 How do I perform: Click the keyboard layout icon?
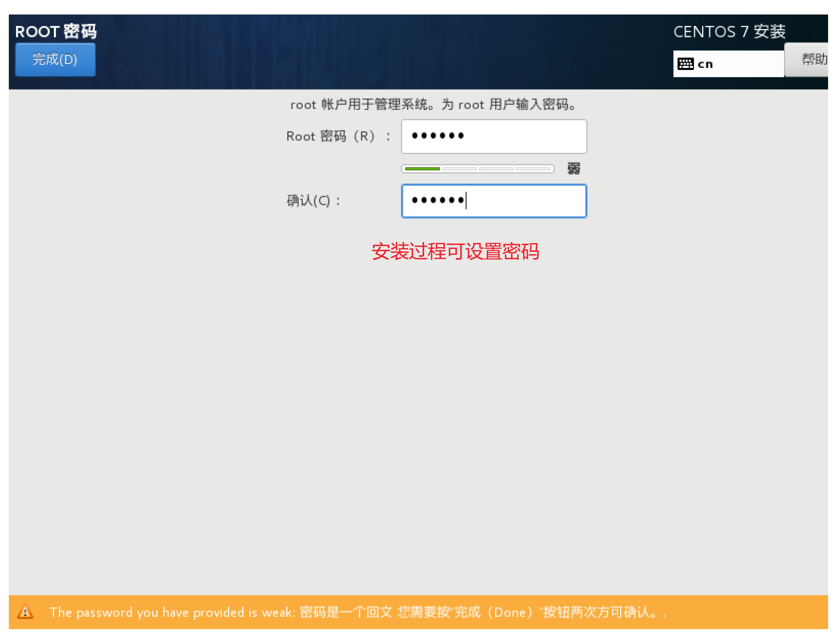tap(685, 64)
